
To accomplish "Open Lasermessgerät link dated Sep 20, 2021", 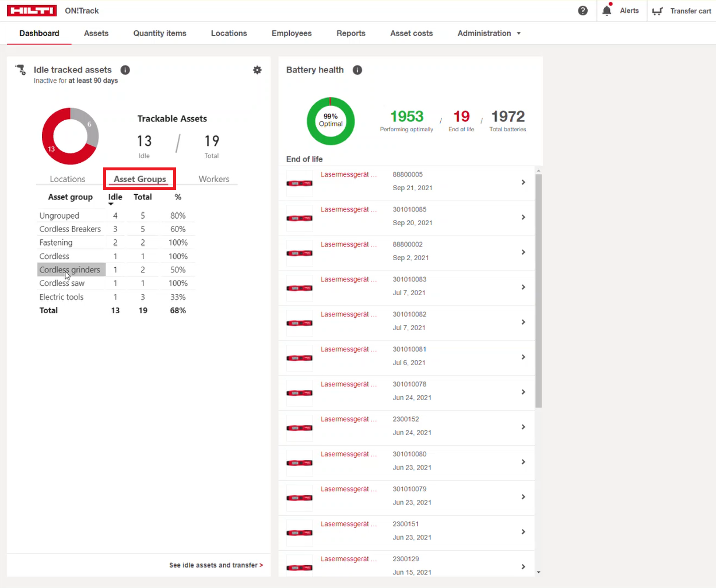I will (349, 209).
